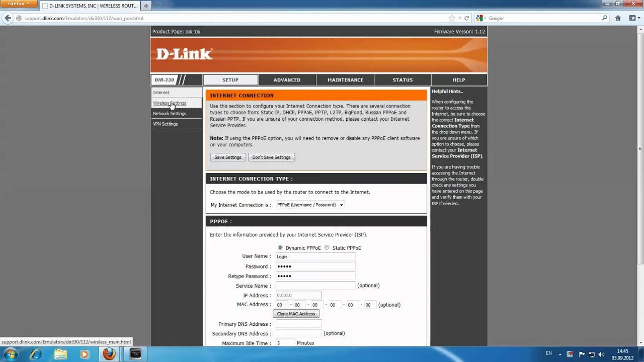Open the black console window taskbar icon

coord(135,354)
